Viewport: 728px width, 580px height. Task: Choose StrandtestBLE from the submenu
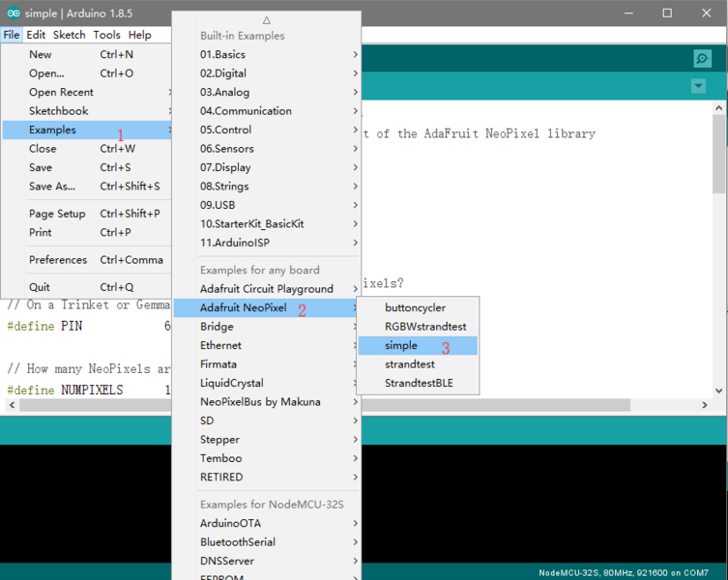(x=419, y=383)
